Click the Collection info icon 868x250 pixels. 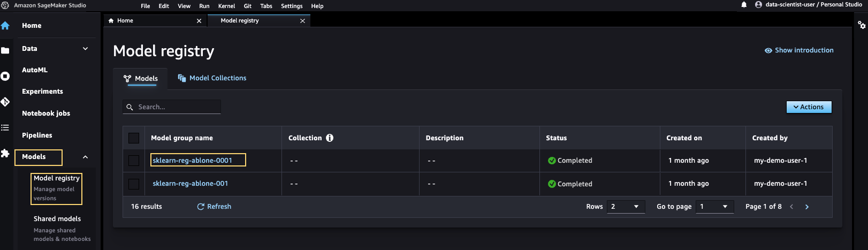[330, 138]
